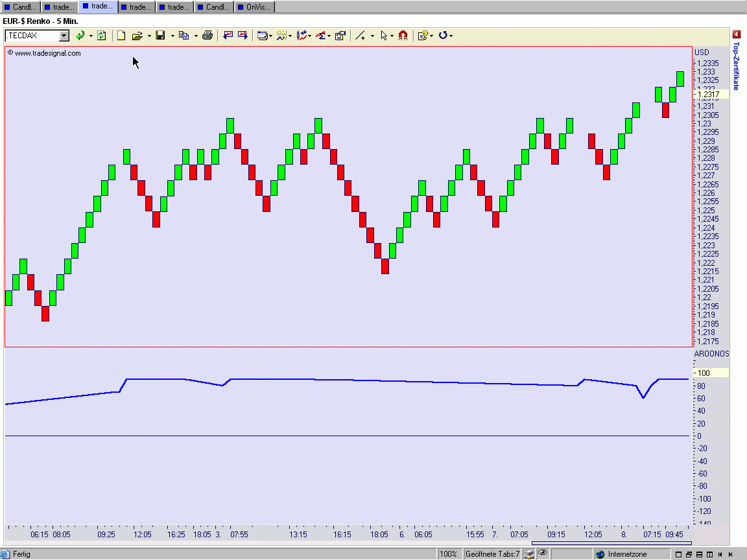Toggle the eye icon in the status bar
The height and width of the screenshot is (560, 747).
click(543, 554)
